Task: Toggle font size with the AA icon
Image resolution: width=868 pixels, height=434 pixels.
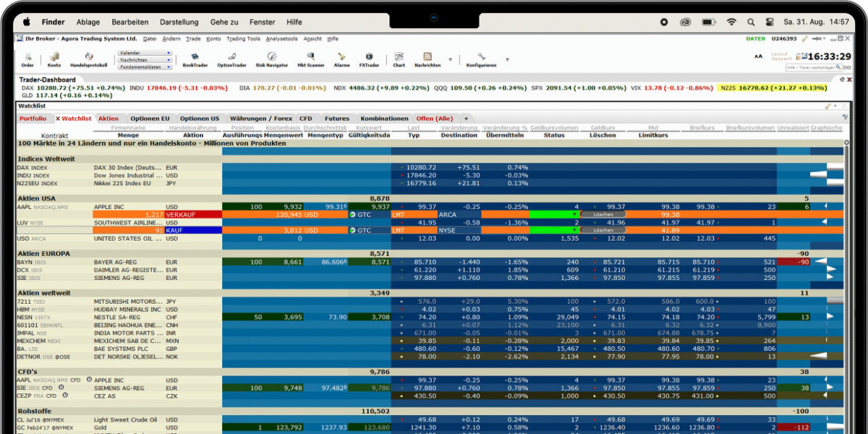Action: point(758,56)
